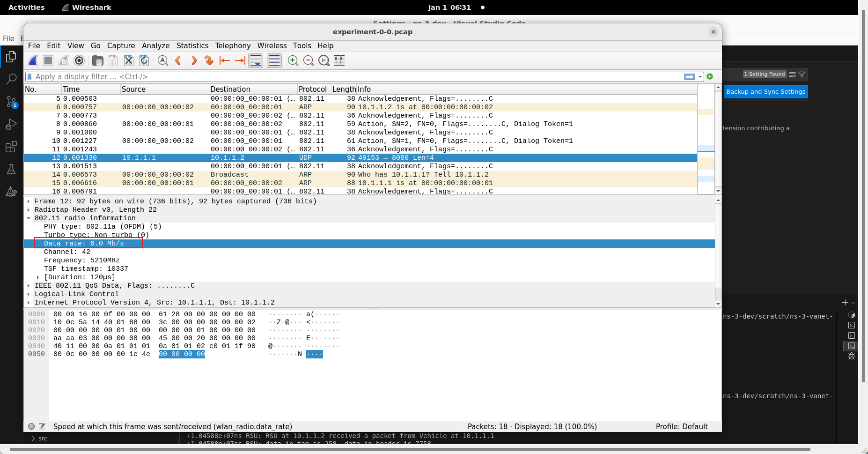
Task: Click the resize columns to fit icon
Action: pyautogui.click(x=339, y=60)
